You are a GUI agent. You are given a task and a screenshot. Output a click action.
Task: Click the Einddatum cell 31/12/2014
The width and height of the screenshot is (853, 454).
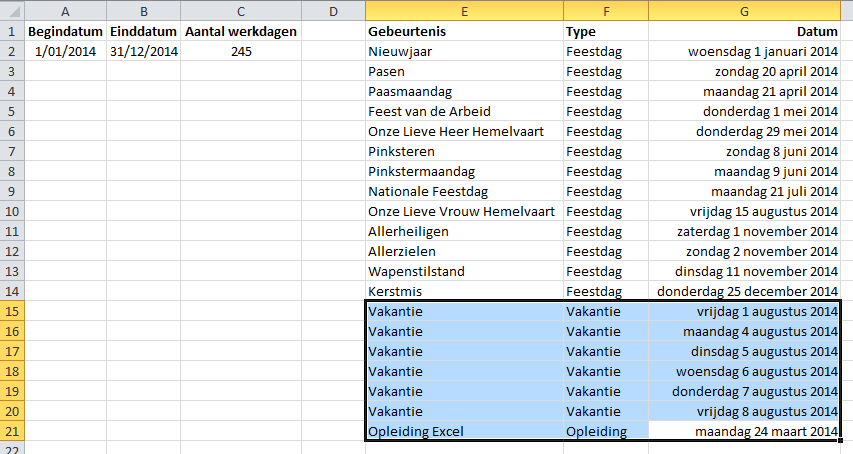[144, 51]
